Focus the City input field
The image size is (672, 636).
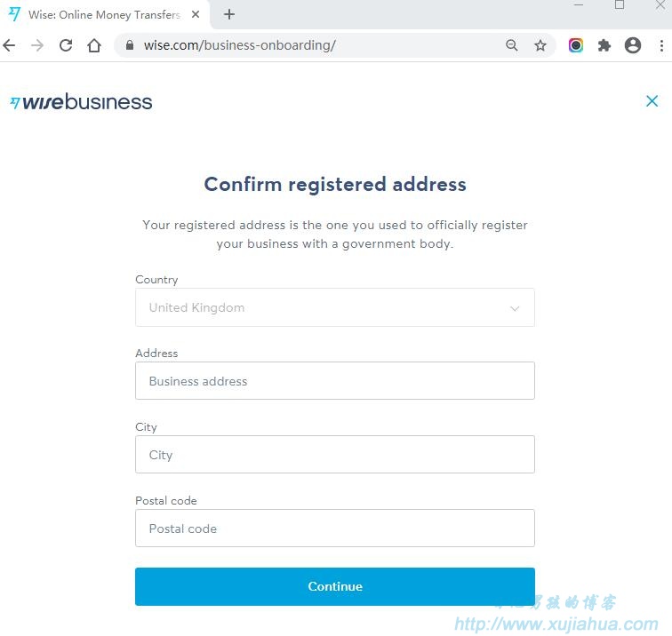335,455
